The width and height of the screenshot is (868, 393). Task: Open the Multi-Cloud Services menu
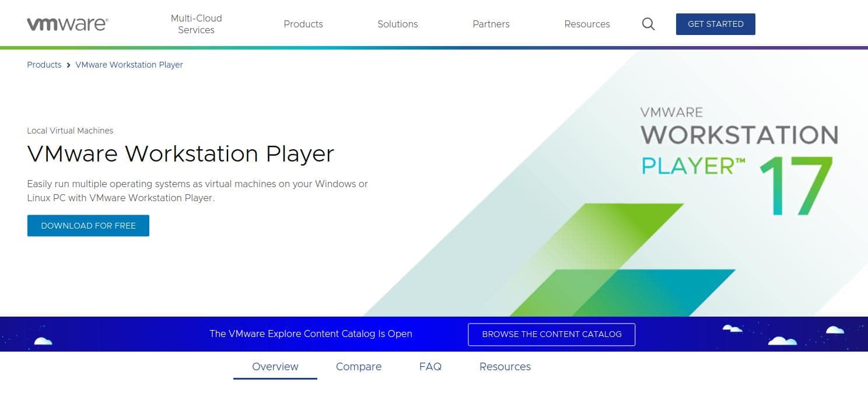196,24
